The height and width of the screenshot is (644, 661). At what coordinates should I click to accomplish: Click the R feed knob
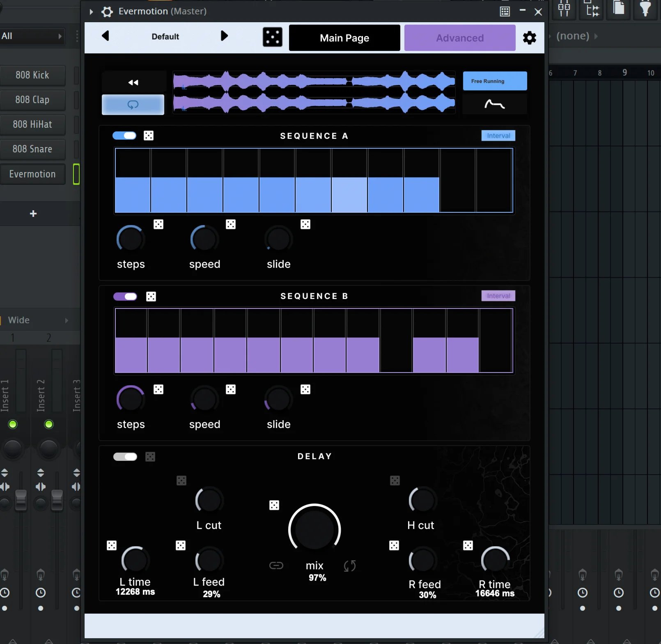click(422, 560)
